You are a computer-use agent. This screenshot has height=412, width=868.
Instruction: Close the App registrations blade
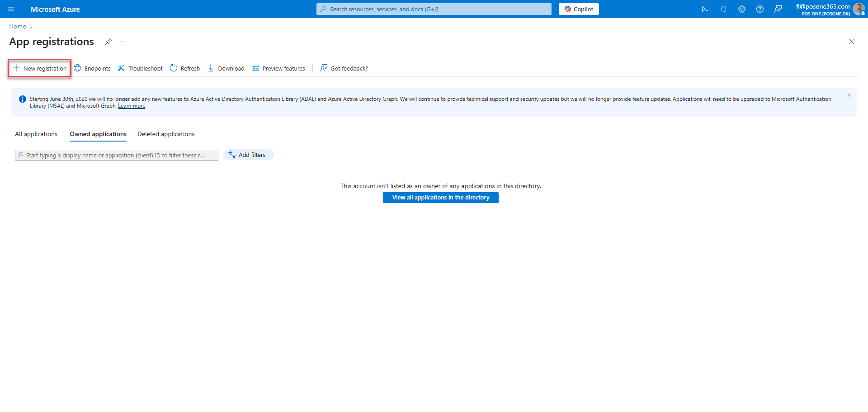(852, 42)
